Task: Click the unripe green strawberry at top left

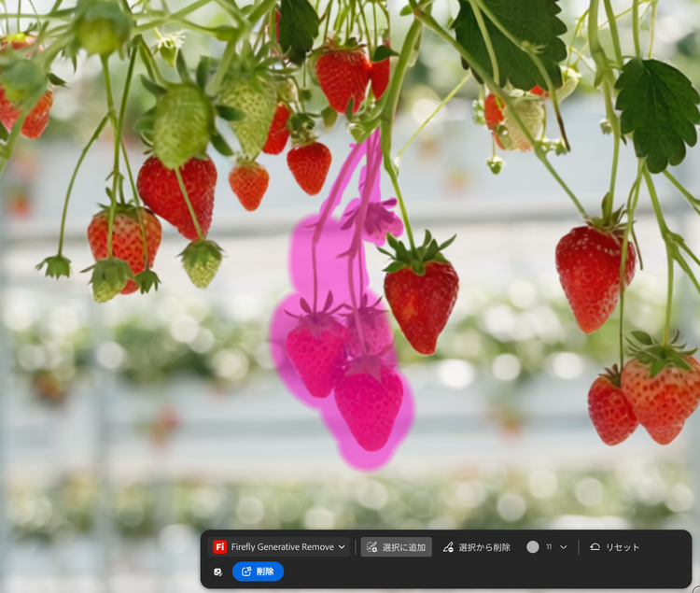Action: click(x=181, y=123)
